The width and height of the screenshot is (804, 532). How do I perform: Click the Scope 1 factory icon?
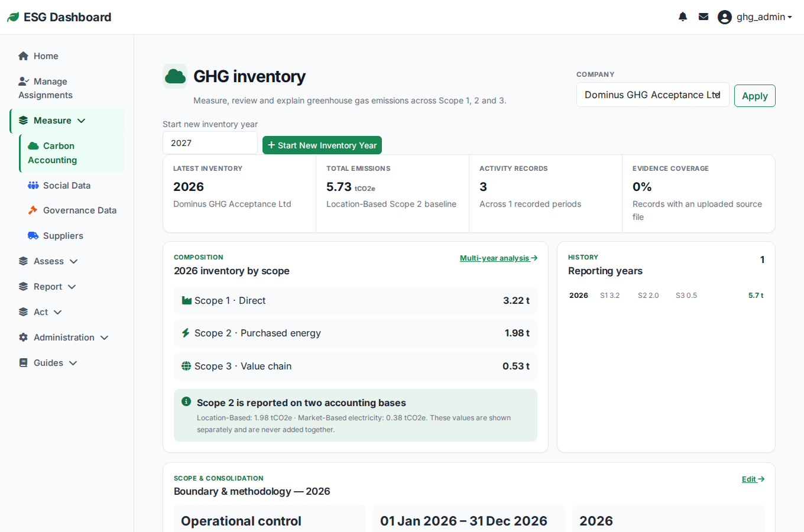[x=187, y=300]
